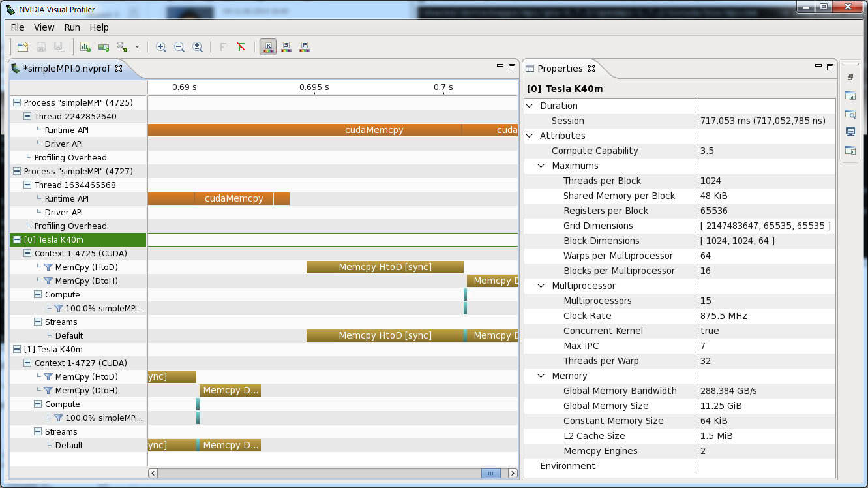Minimize the Properties panel

(x=818, y=67)
